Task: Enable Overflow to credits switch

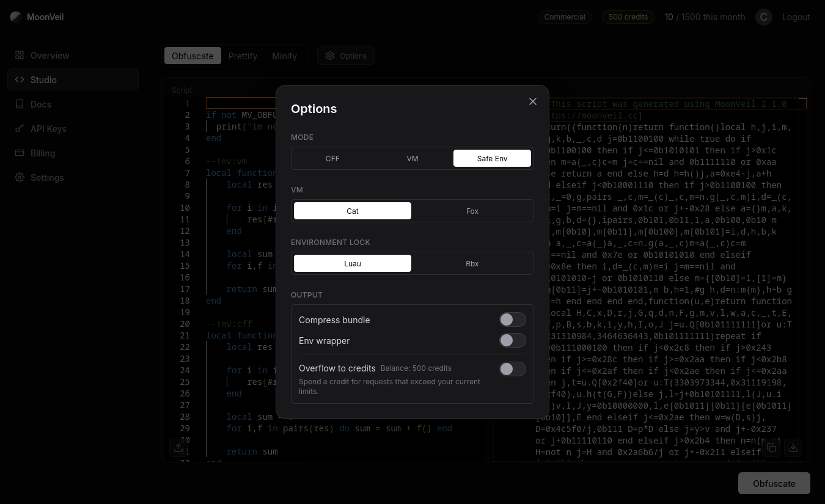Action: tap(513, 369)
